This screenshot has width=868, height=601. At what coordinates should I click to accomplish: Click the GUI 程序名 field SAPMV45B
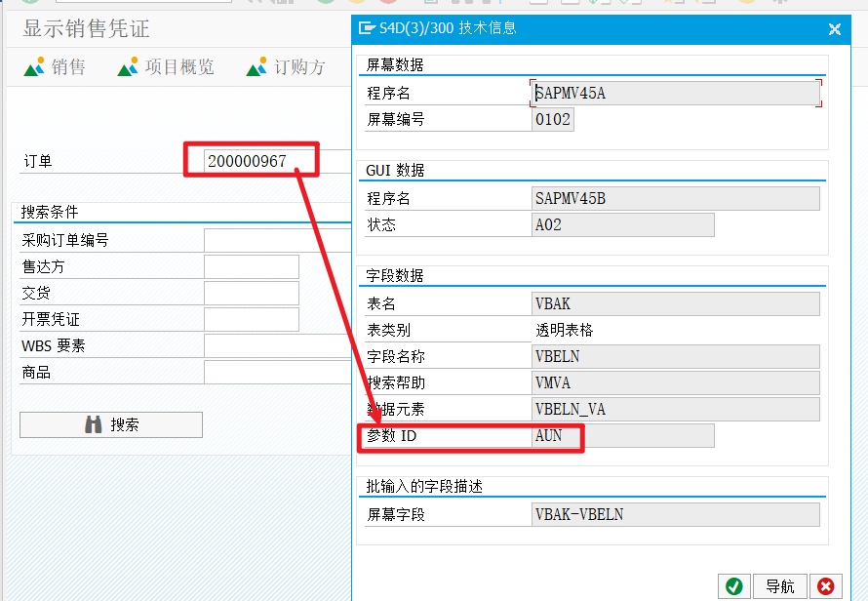[675, 198]
